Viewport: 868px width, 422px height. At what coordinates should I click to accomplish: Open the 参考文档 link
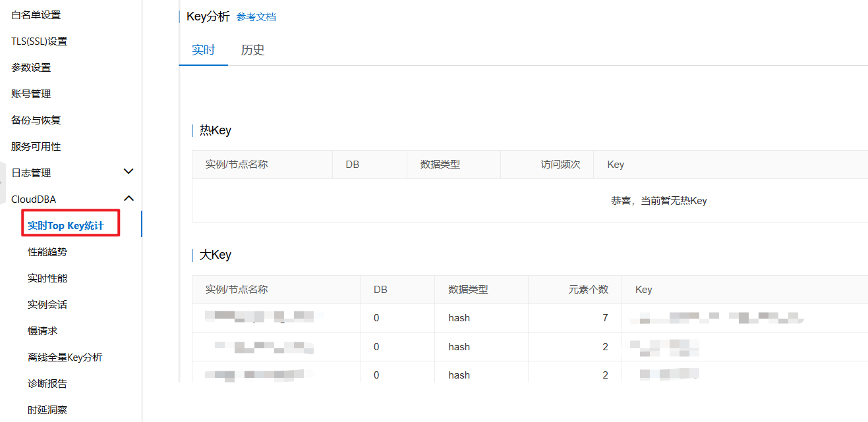coord(256,17)
